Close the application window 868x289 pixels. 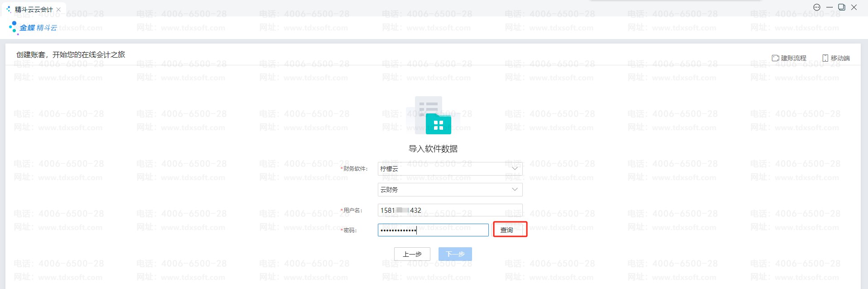(854, 7)
